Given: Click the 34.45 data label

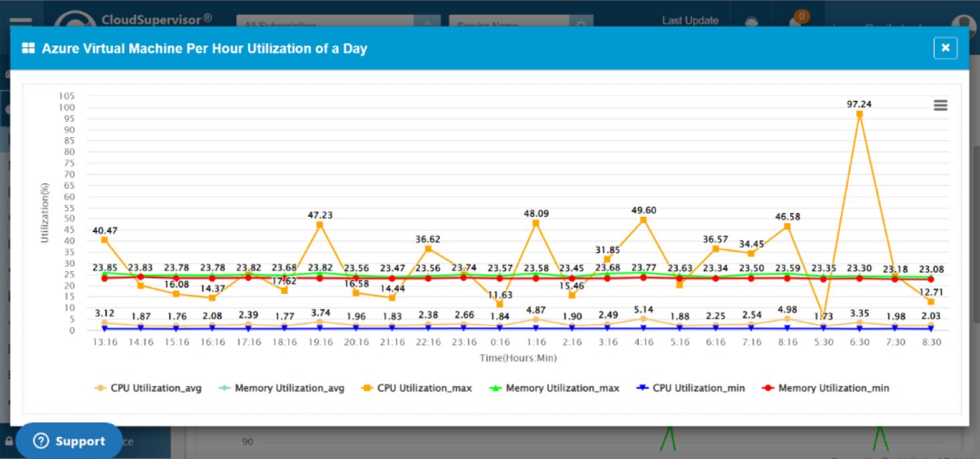Looking at the screenshot, I should pos(751,244).
